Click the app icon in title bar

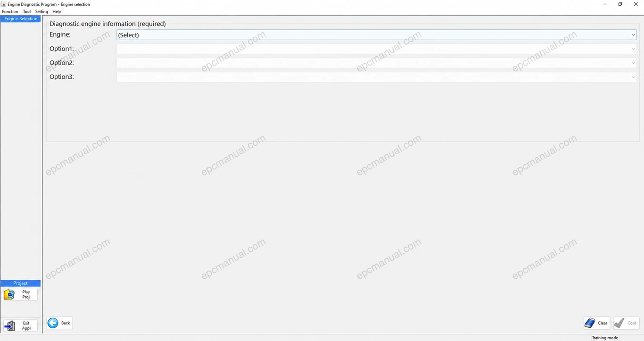[4, 4]
